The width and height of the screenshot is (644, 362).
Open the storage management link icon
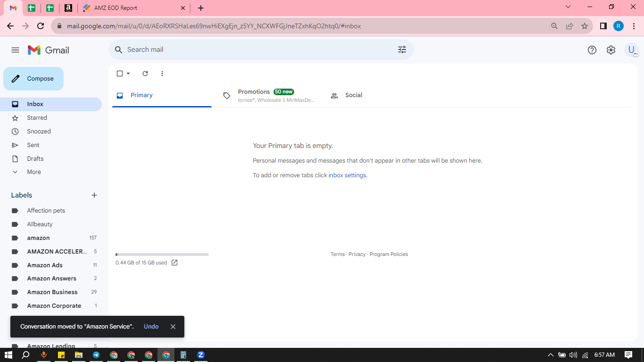point(174,263)
